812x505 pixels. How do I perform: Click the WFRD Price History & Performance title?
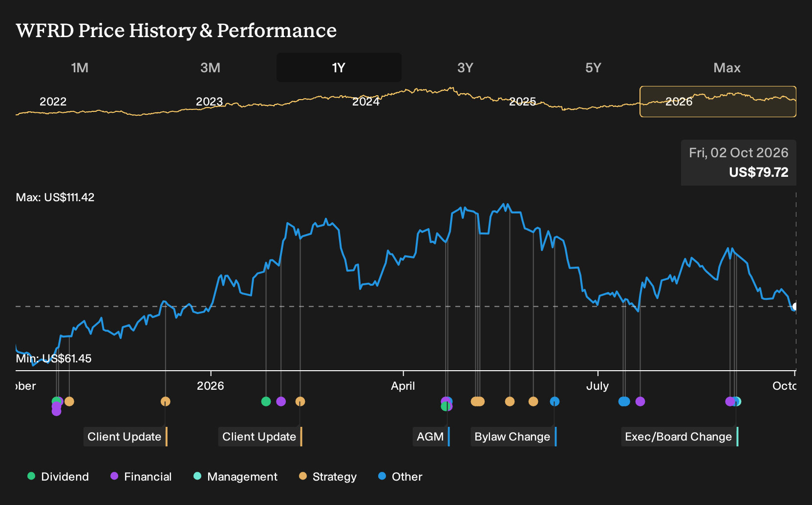(x=176, y=30)
